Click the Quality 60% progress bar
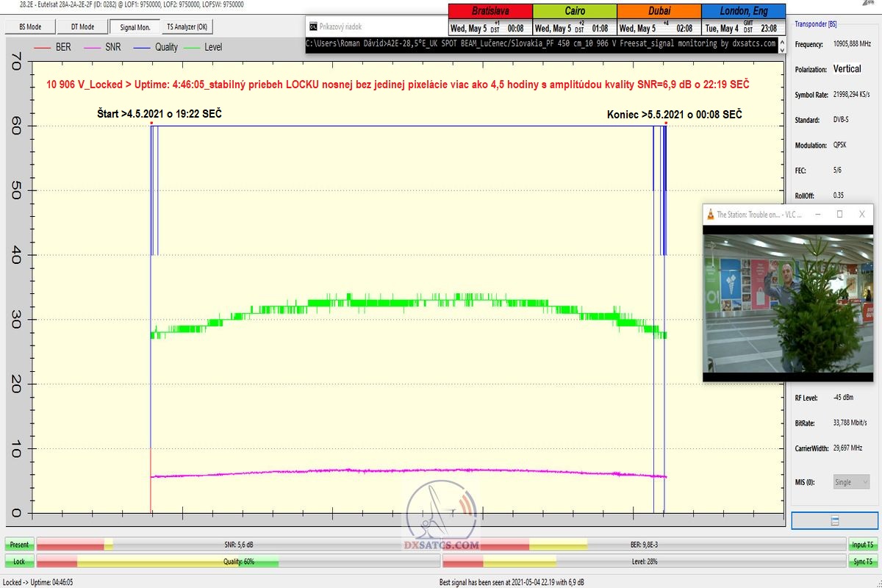Viewport: 882px width, 588px height. click(237, 562)
